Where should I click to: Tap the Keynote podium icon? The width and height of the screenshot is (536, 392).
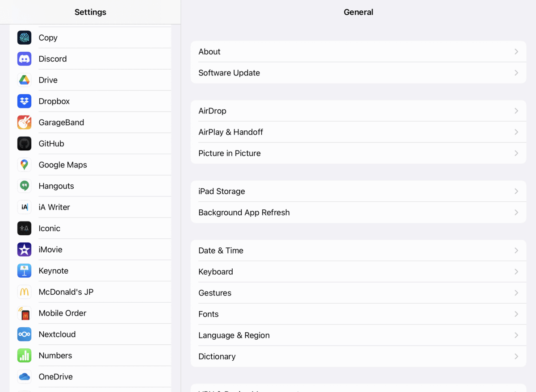click(24, 271)
